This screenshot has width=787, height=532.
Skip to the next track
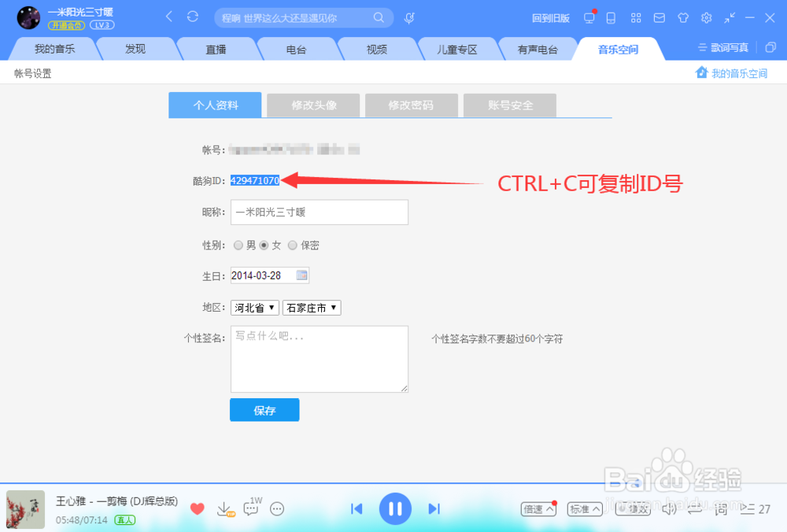point(434,509)
